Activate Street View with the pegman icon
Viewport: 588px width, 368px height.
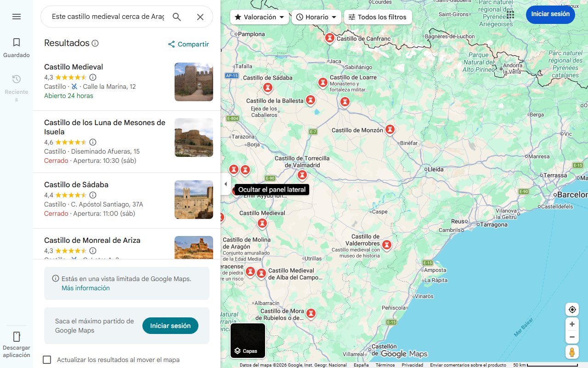[x=572, y=352]
